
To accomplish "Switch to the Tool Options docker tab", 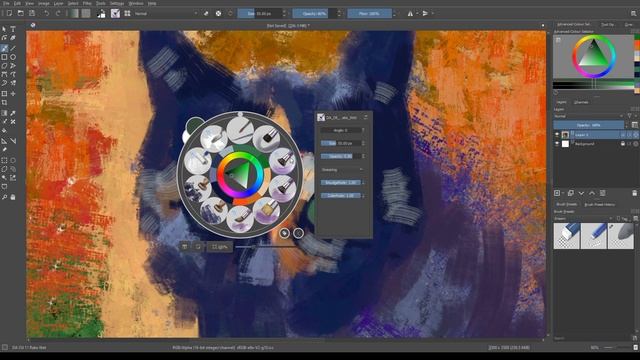I will (x=608, y=25).
